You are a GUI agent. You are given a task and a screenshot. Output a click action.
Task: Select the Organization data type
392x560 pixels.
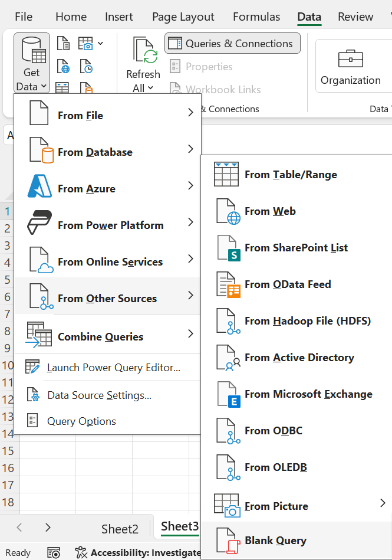[351, 67]
